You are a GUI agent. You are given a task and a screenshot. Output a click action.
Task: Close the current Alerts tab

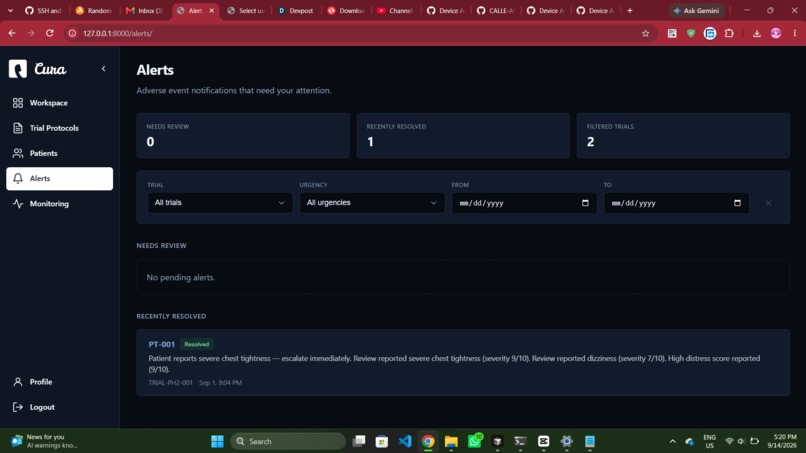click(211, 10)
